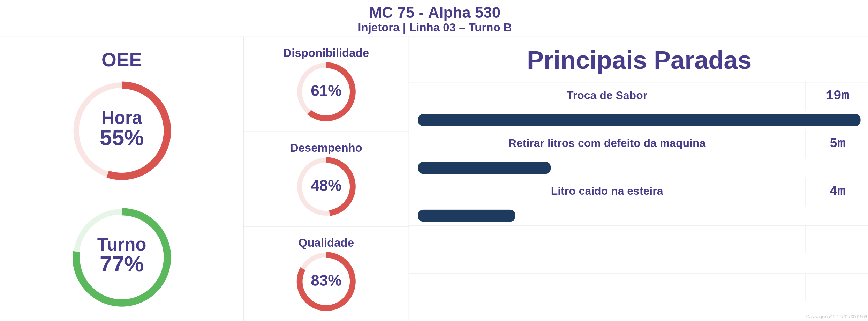Image resolution: width=868 pixels, height=321 pixels.
Task: Select the Desempenho 48% ring gauge
Action: [x=326, y=186]
